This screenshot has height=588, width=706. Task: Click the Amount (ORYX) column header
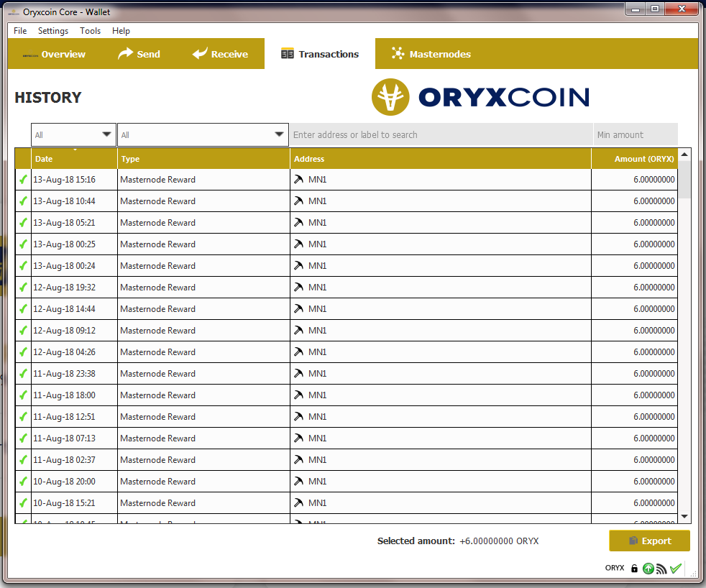click(x=634, y=159)
